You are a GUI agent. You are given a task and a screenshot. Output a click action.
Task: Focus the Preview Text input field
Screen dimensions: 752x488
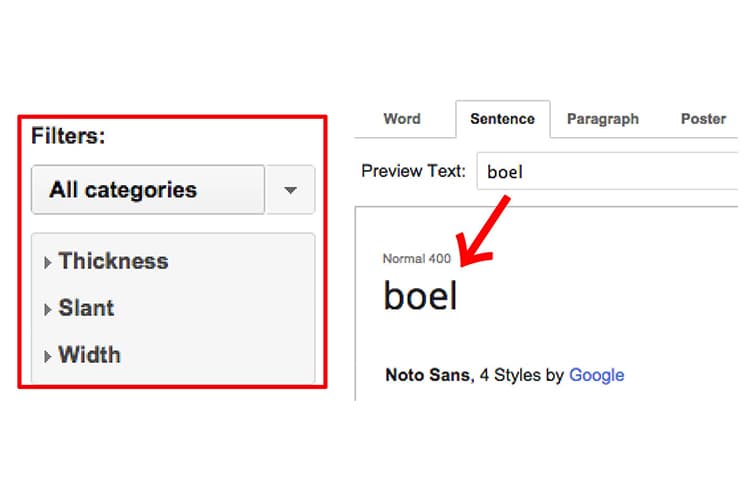(x=610, y=171)
